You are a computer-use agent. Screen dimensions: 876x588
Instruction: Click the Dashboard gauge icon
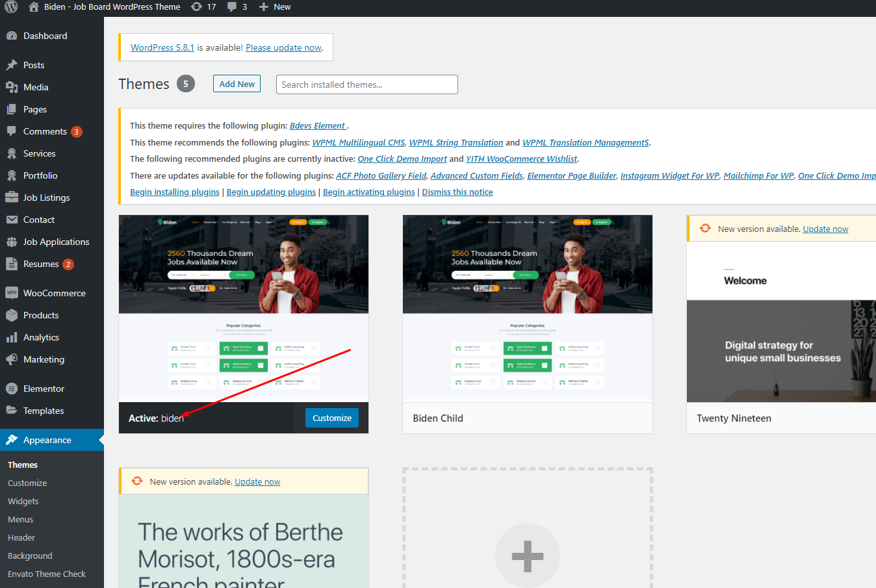click(x=12, y=36)
